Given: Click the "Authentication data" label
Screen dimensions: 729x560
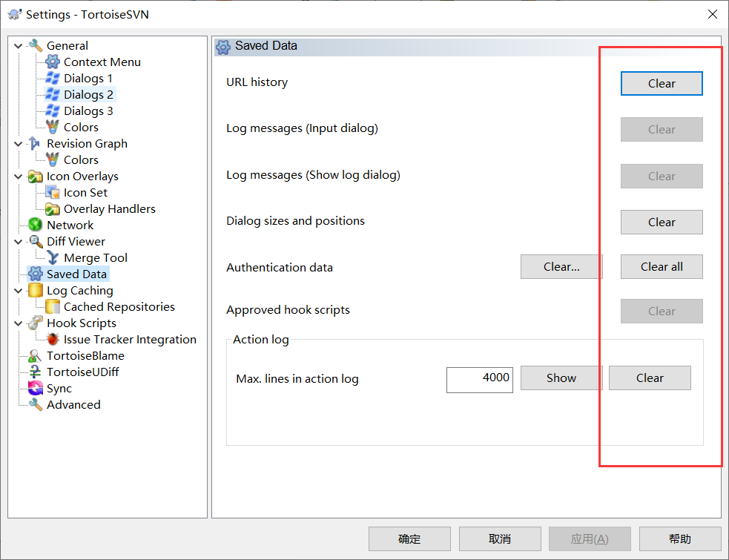Looking at the screenshot, I should 280,268.
